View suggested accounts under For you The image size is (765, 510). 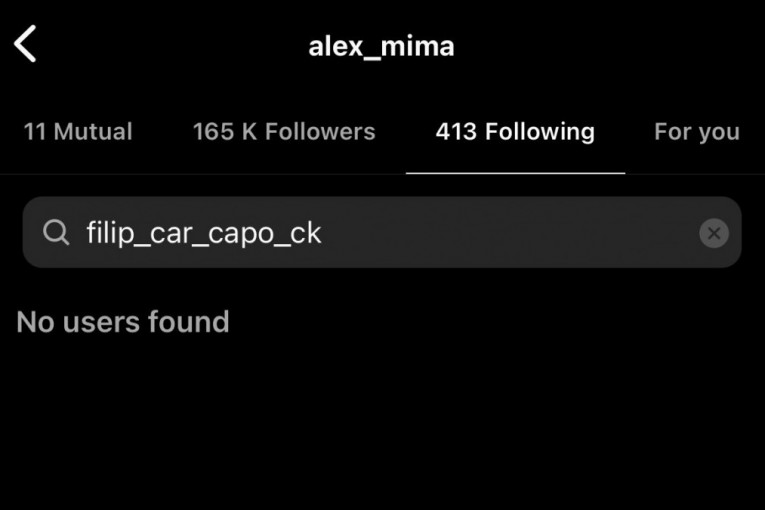697,132
